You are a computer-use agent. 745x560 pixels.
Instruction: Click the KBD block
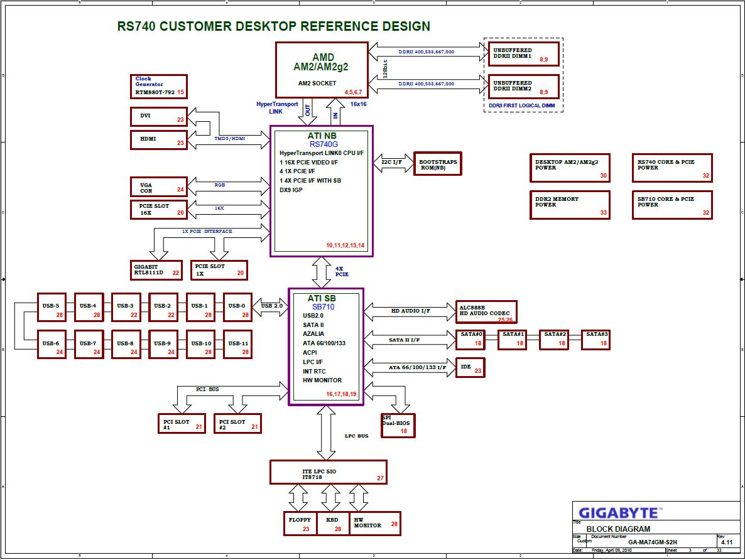332,524
